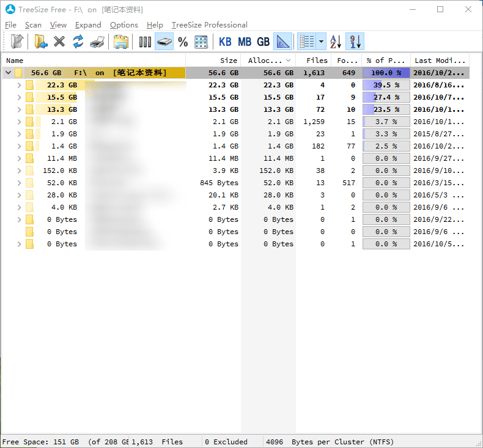Sort alphabetically with A-Z icon
Screen dimensions: 483x448
pos(336,42)
